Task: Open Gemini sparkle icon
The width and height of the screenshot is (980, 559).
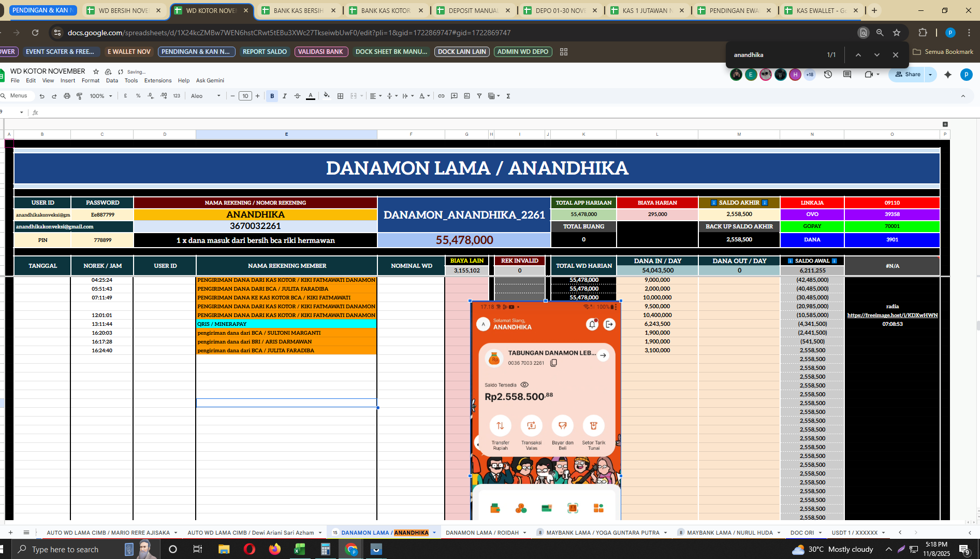Action: click(948, 75)
